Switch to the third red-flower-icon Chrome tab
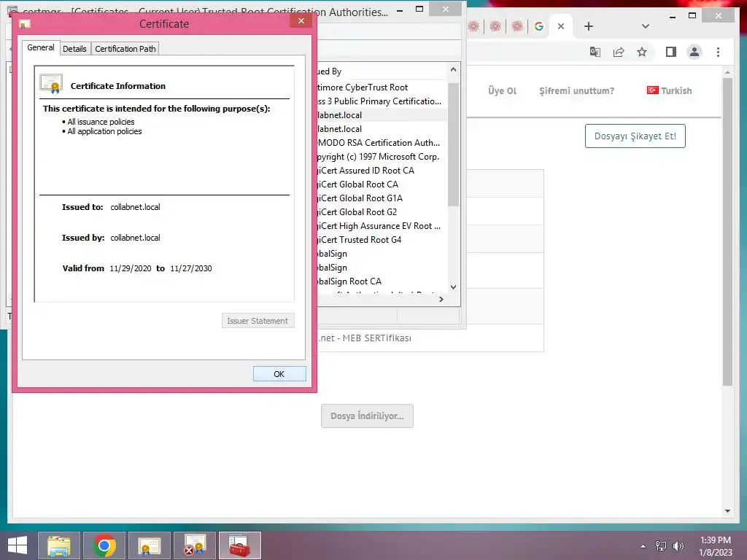Screen dimensions: 747x560 pos(517,26)
